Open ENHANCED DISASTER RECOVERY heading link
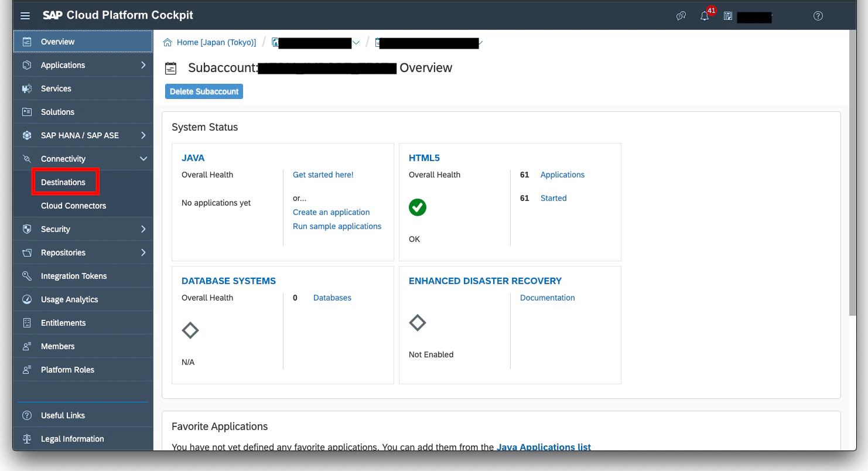 (x=485, y=281)
